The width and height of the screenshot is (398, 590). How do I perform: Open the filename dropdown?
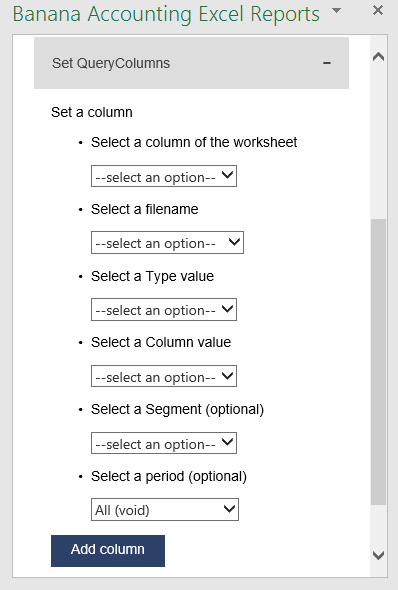click(167, 243)
